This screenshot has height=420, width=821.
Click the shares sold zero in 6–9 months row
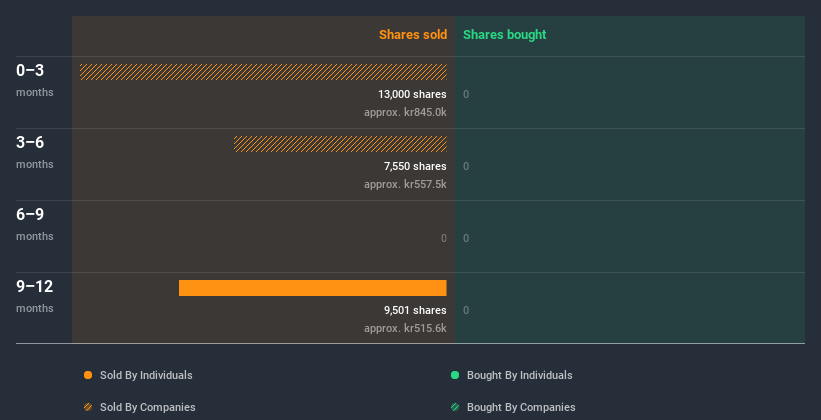coord(443,238)
